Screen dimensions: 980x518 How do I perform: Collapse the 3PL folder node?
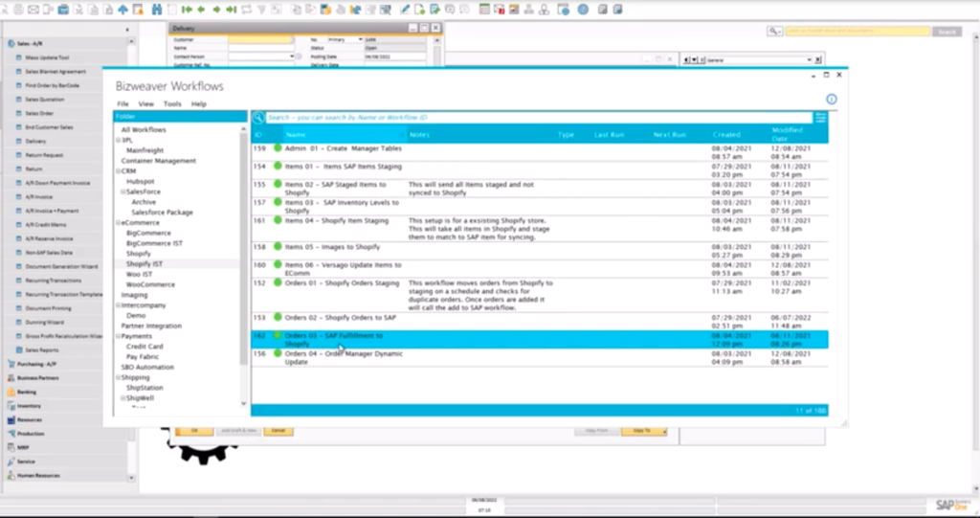coord(119,141)
